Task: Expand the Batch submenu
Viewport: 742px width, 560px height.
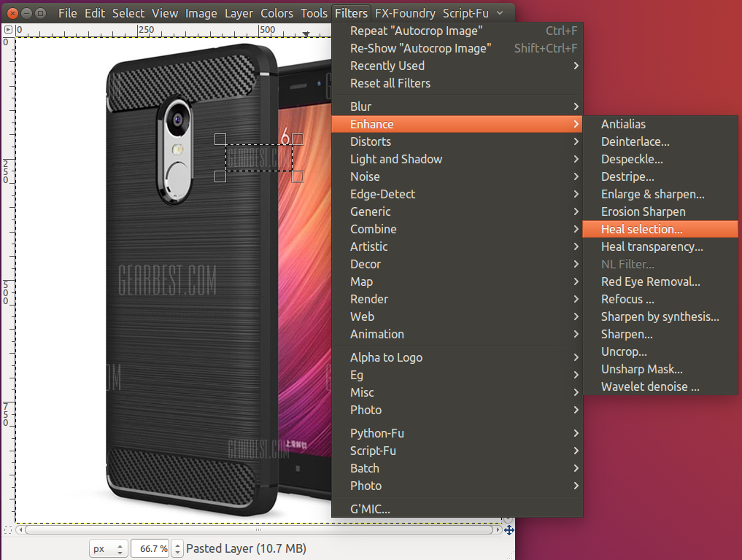Action: pos(457,468)
